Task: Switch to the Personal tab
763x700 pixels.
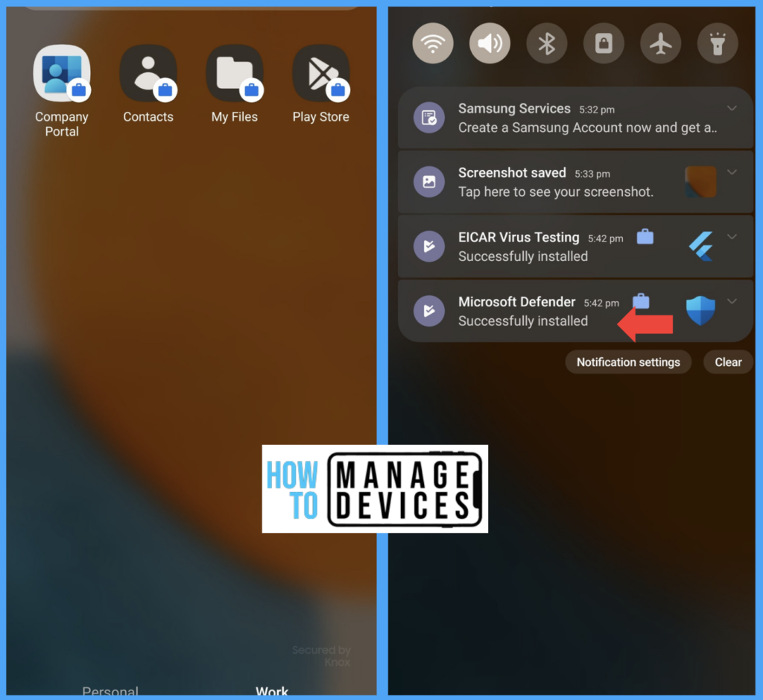Action: 110,691
